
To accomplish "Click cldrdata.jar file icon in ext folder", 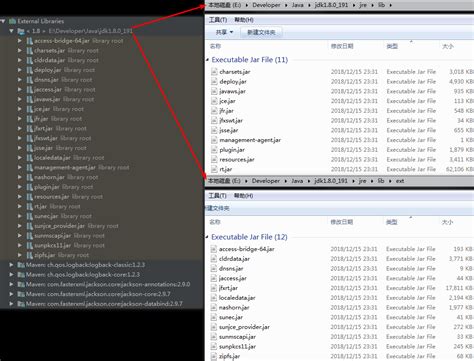I will tap(214, 259).
